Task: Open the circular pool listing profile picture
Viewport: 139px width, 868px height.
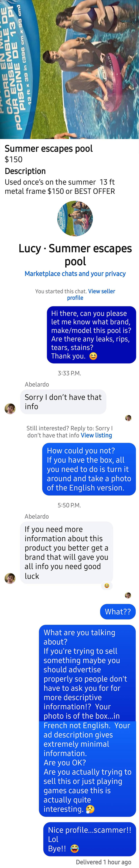Action: click(75, 218)
